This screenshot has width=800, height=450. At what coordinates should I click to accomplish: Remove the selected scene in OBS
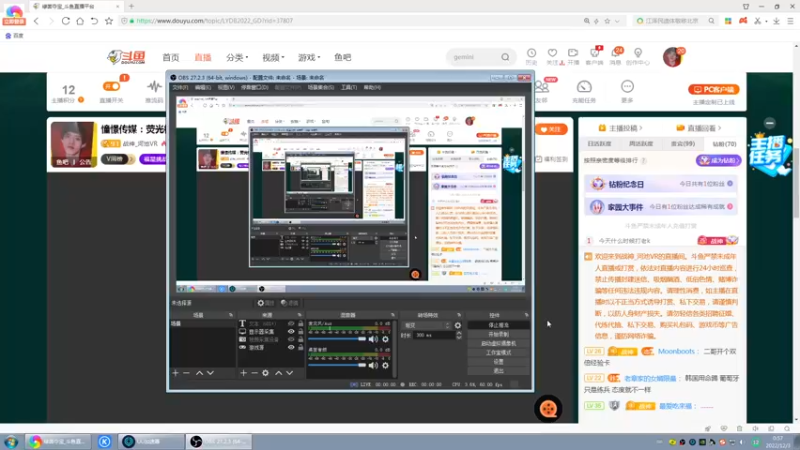click(186, 373)
